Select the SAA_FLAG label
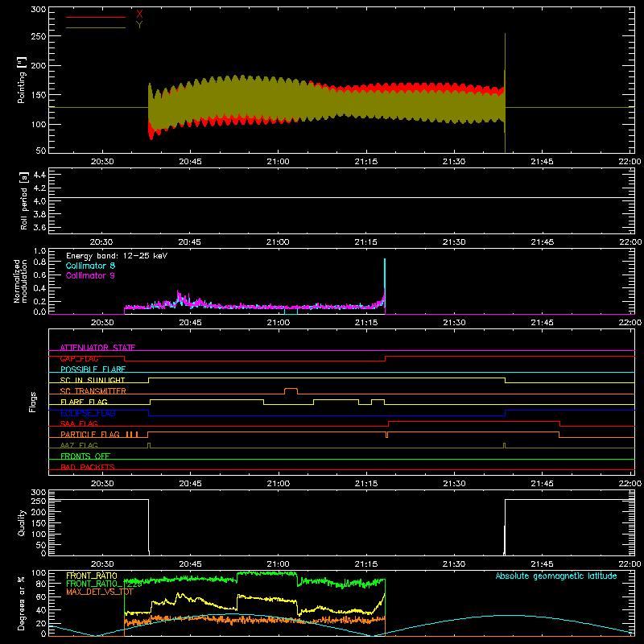644x644 pixels. pyautogui.click(x=79, y=423)
